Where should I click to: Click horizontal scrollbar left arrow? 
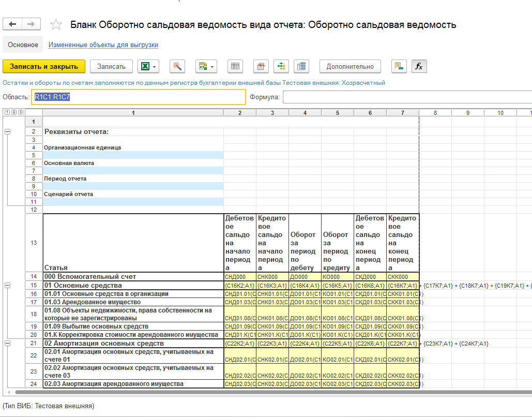(x=8, y=392)
